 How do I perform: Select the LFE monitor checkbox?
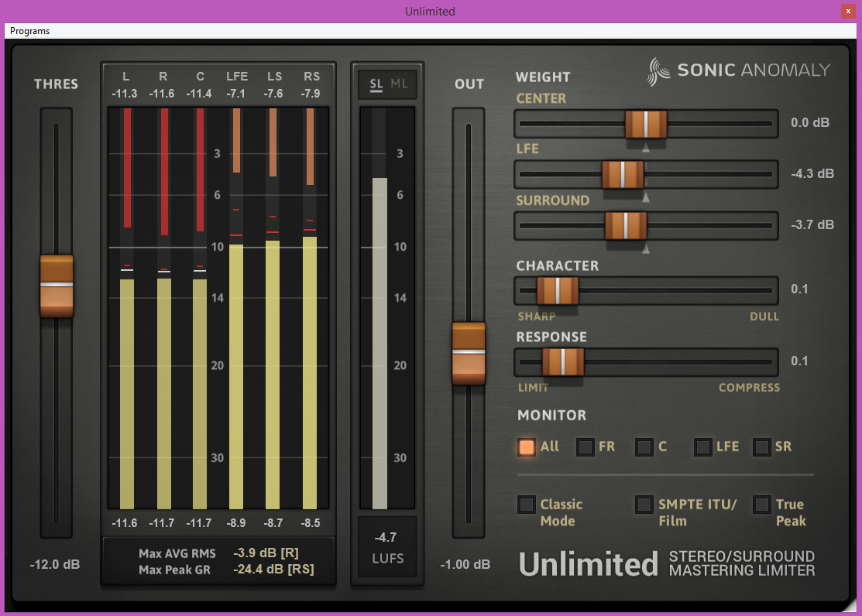[x=702, y=447]
